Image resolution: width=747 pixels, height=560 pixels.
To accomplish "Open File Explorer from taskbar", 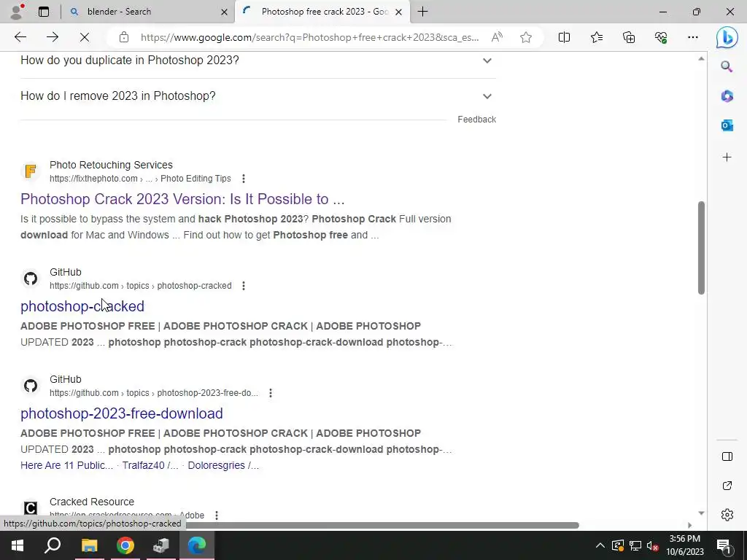I will 89,545.
